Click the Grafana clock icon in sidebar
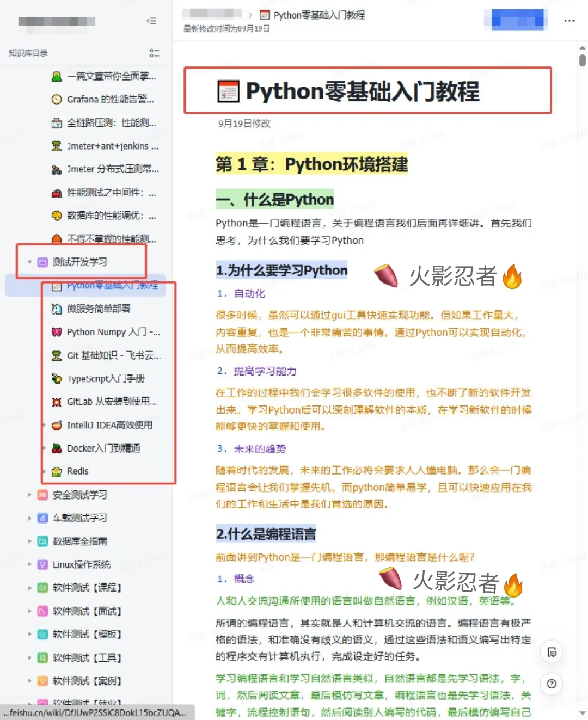 pyautogui.click(x=57, y=99)
